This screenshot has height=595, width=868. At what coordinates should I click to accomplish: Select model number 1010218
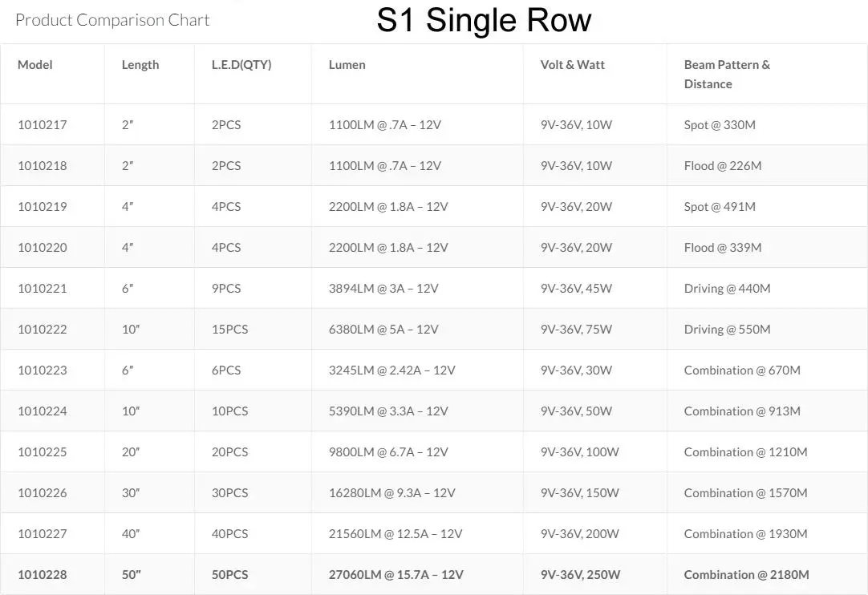[42, 165]
